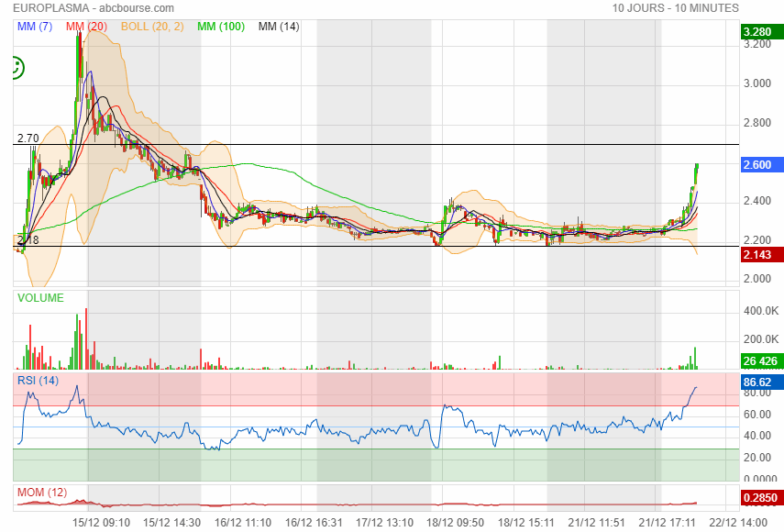
Task: Click the black MM (14) legend label
Action: (279, 27)
